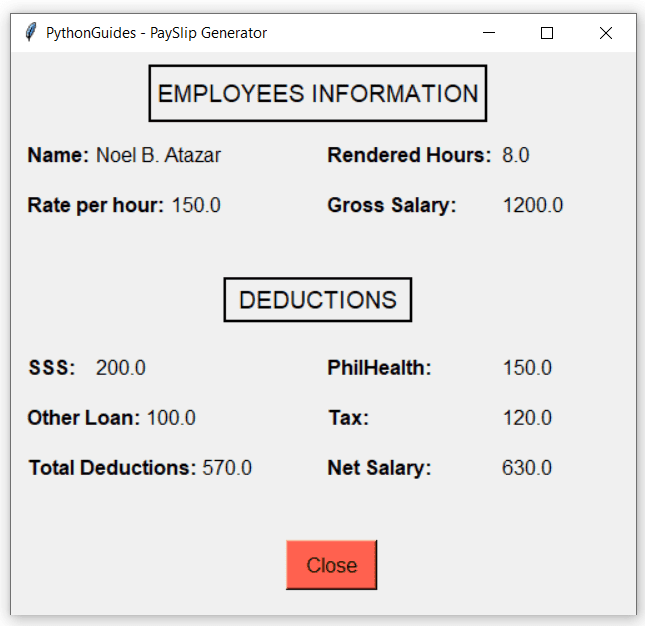The height and width of the screenshot is (626, 645).
Task: Click the Rate per hour label
Action: click(95, 205)
